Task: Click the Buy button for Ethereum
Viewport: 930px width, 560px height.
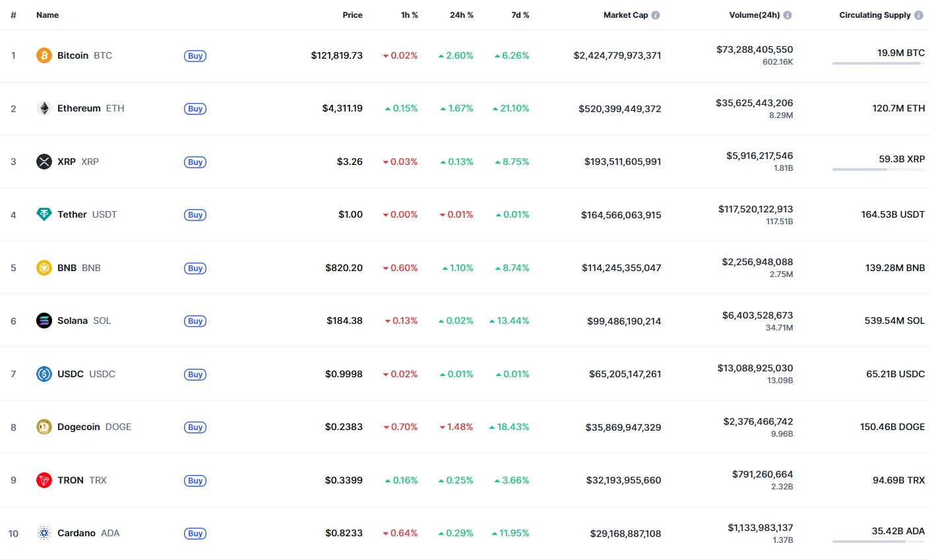Action: coord(195,109)
